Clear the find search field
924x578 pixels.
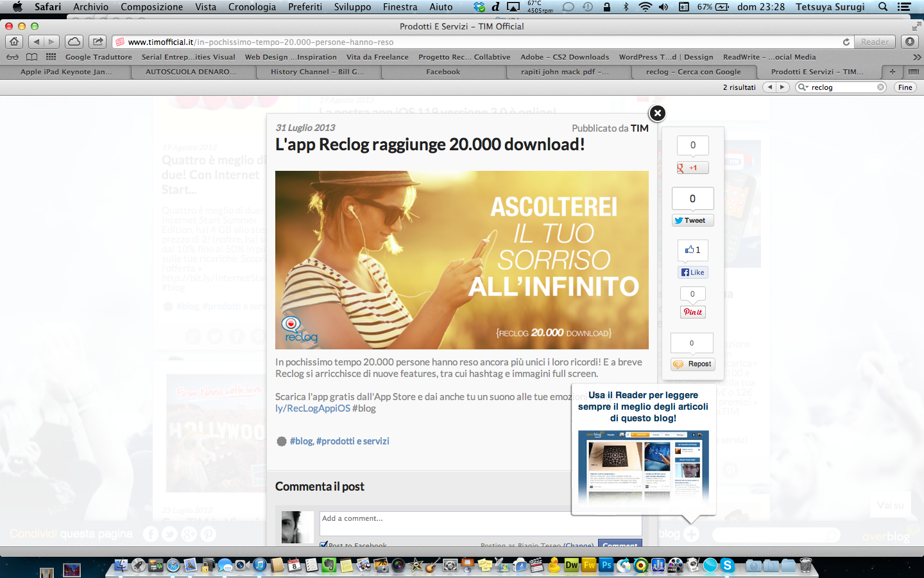coord(880,87)
